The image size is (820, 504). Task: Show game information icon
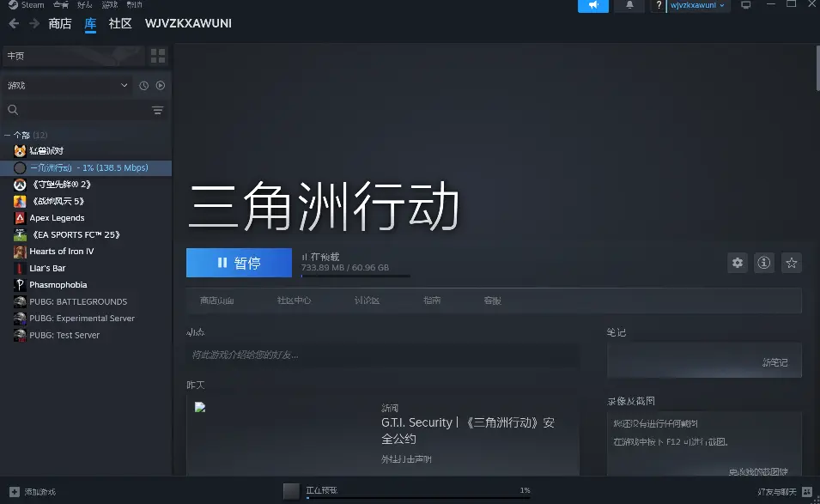pos(764,263)
